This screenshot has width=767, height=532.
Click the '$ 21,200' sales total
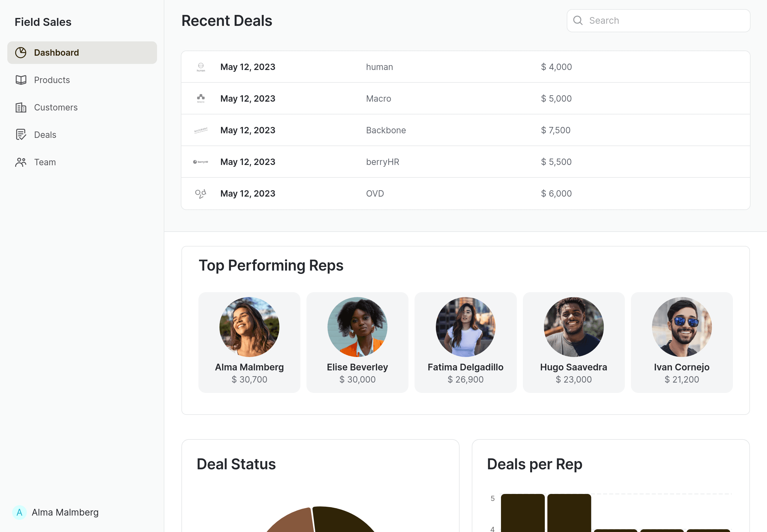point(682,379)
